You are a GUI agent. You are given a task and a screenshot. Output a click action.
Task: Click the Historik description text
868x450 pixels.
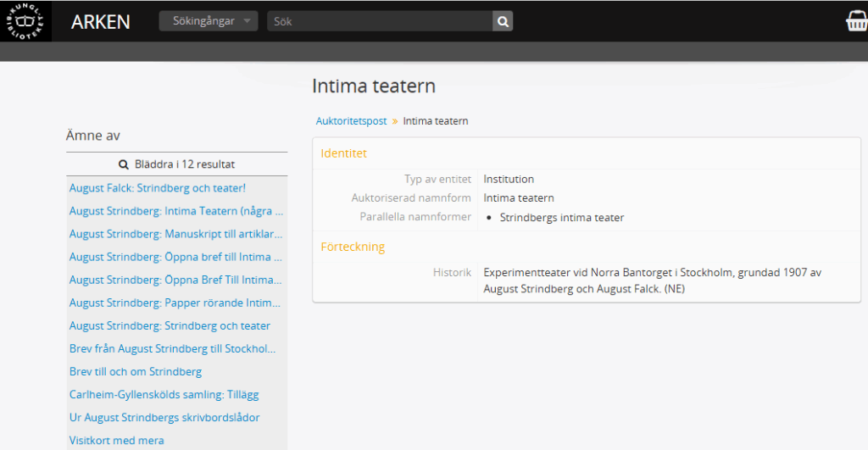(x=652, y=281)
